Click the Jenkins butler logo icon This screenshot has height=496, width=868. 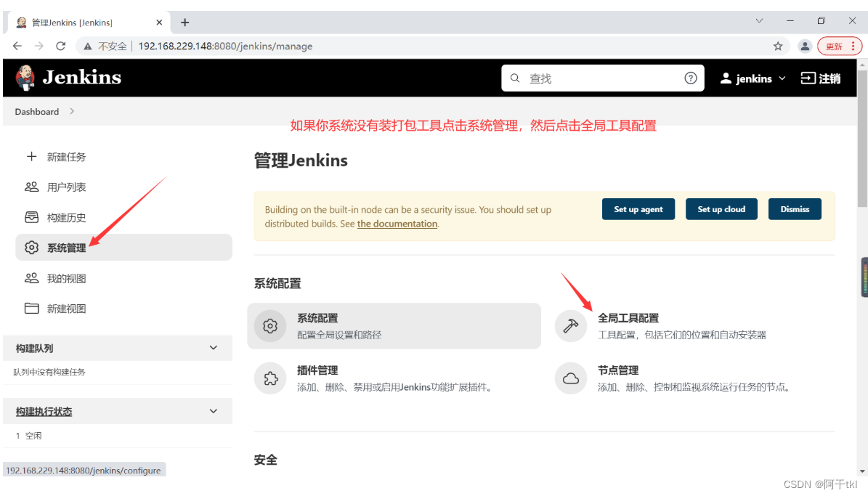click(x=25, y=78)
